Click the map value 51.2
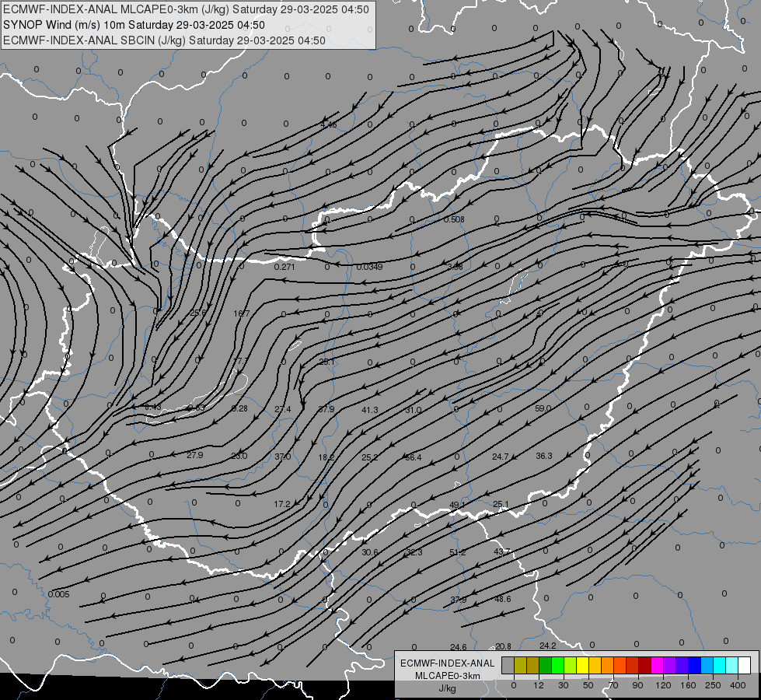 [458, 552]
